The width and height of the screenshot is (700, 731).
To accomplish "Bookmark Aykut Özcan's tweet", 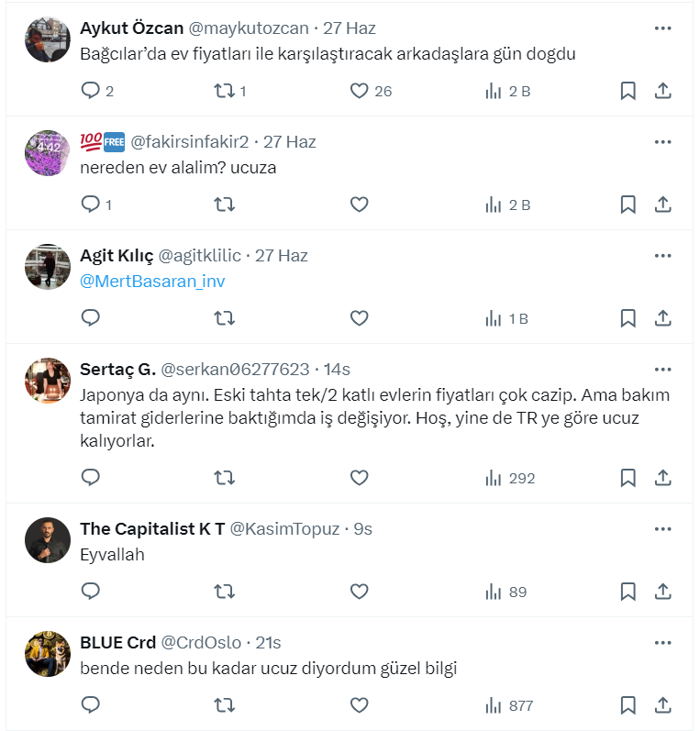I will (x=628, y=91).
